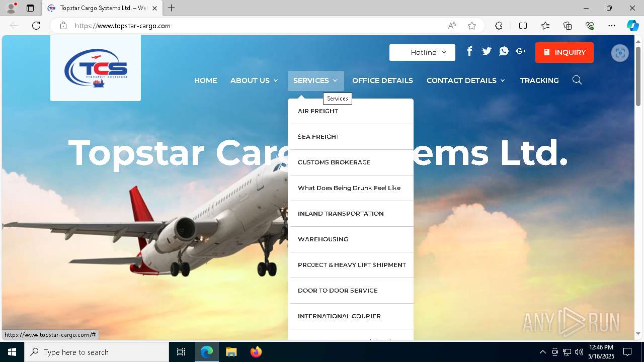Open browser profile avatar icon
Image resolution: width=644 pixels, height=362 pixels.
click(11, 8)
